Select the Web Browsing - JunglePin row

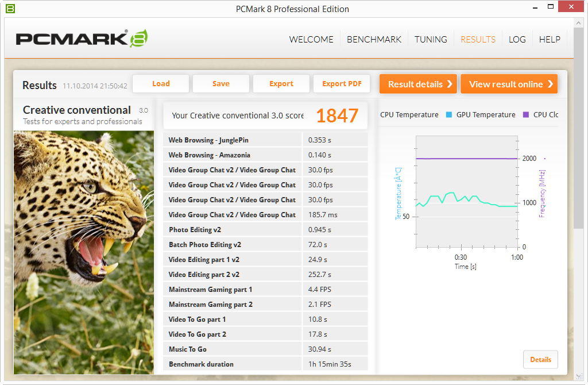(x=265, y=140)
